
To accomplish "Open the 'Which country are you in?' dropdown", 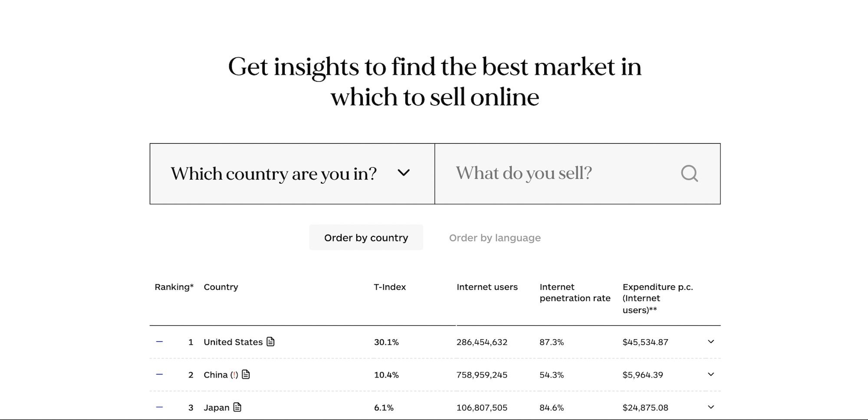I will (292, 173).
